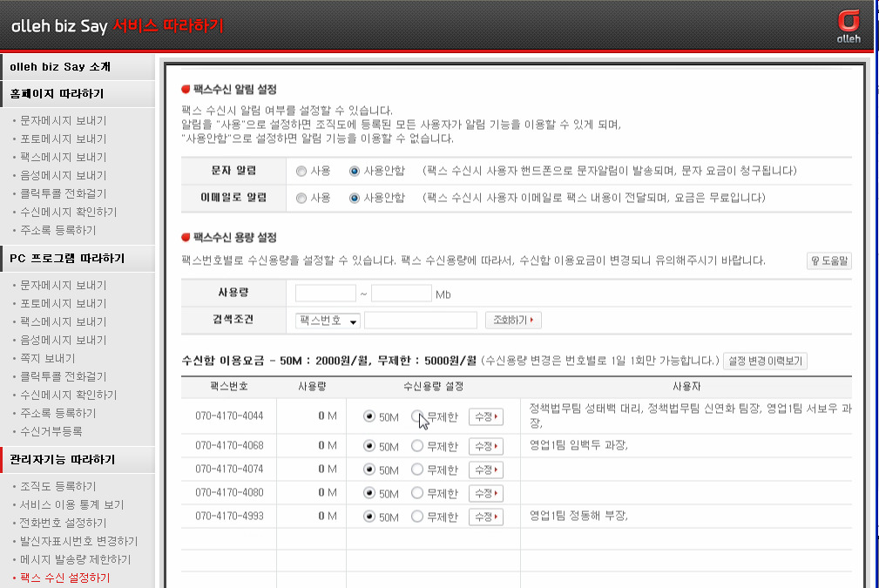Screen dimensions: 879x588
Task: Open 팩스메시지 보내기 under PC 프로그램 따라하기
Action: tap(64, 321)
